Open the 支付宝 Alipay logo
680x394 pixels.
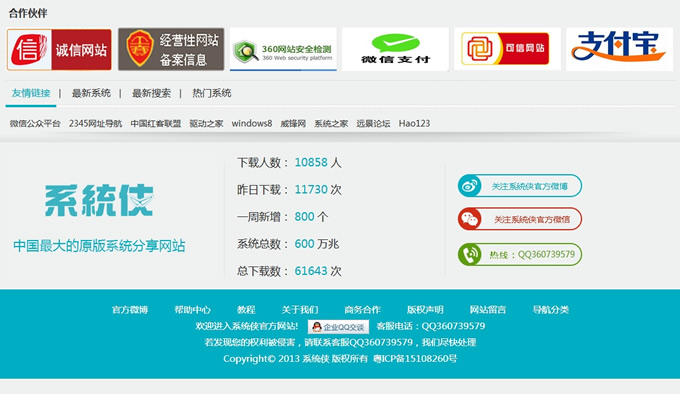(619, 49)
